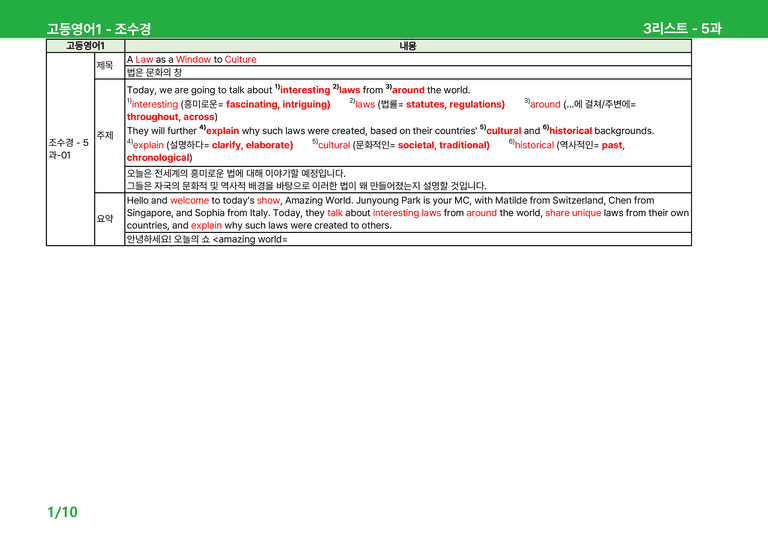The image size is (768, 543).
Task: Click the red words share unique in summary
Action: 573,213
